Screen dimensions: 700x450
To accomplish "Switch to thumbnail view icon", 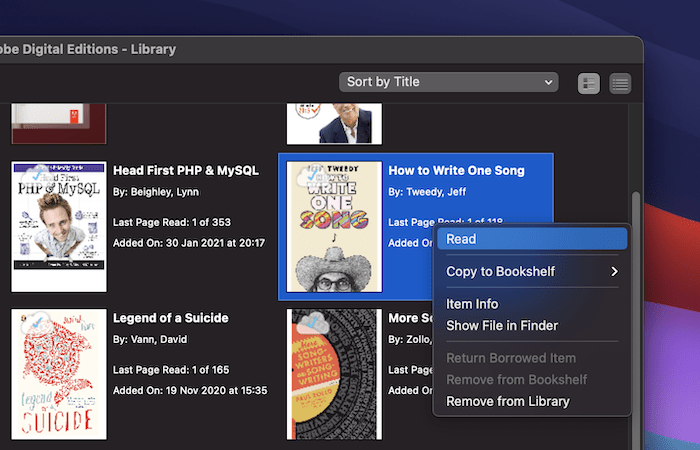I will click(588, 83).
